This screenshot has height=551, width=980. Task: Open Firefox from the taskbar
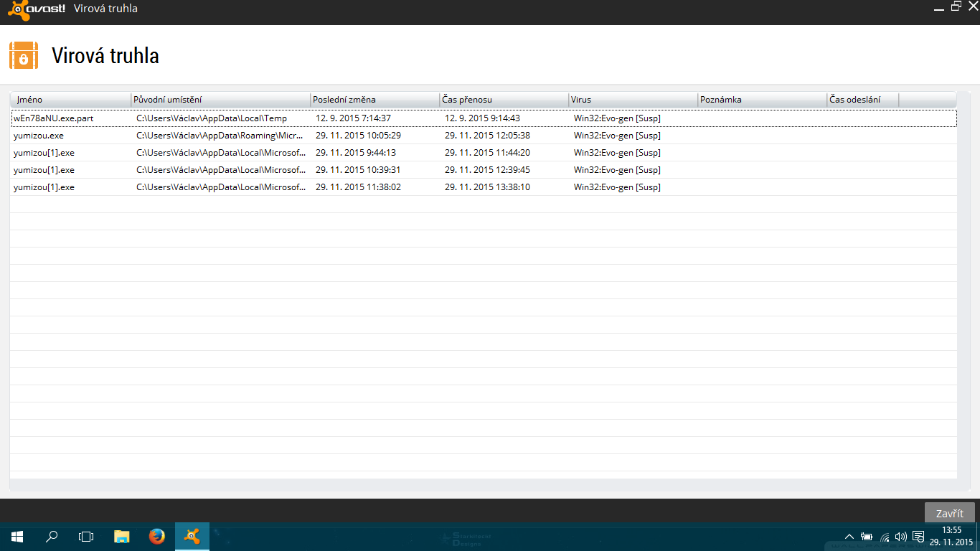[x=157, y=537]
